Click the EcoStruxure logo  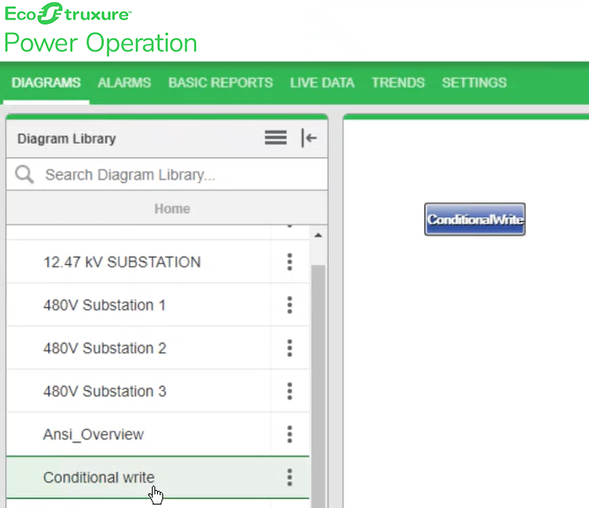[68, 14]
